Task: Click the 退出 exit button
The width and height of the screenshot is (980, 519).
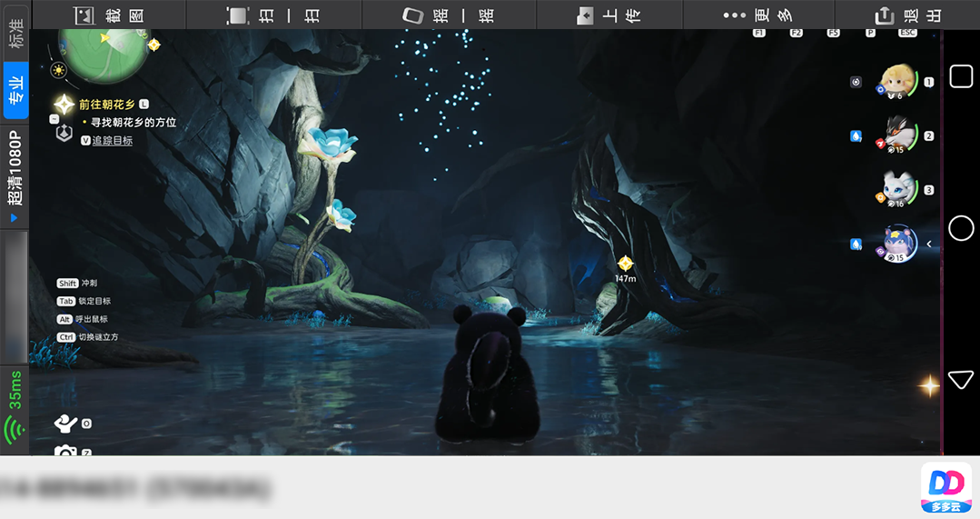Action: coord(908,15)
